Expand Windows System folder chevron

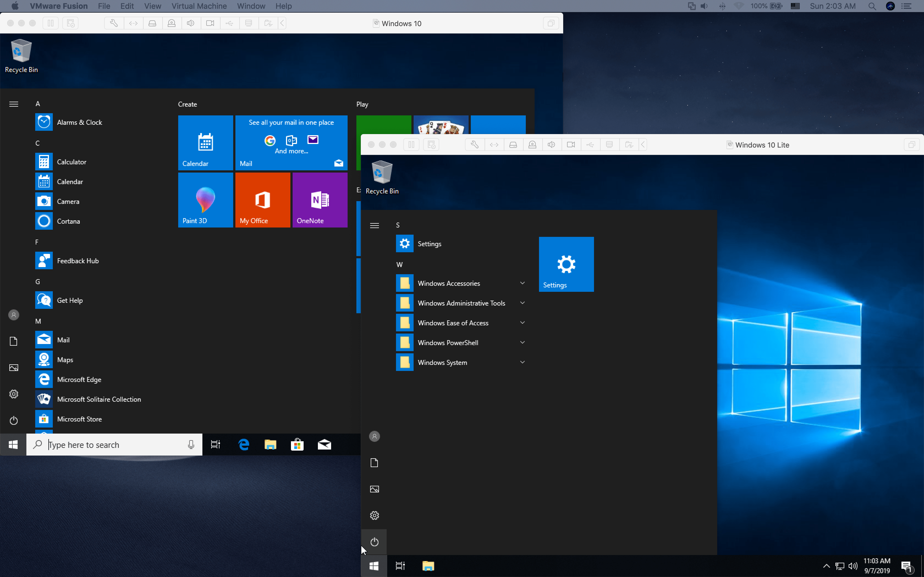(522, 362)
